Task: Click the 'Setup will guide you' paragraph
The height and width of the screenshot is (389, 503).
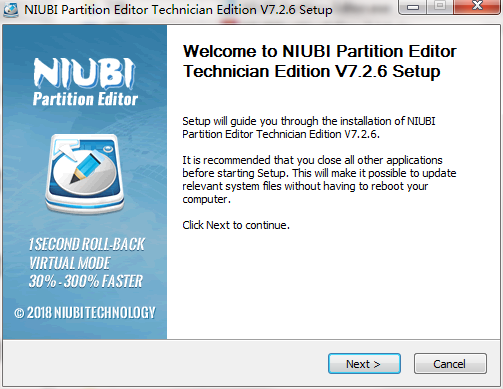Action: 309,128
